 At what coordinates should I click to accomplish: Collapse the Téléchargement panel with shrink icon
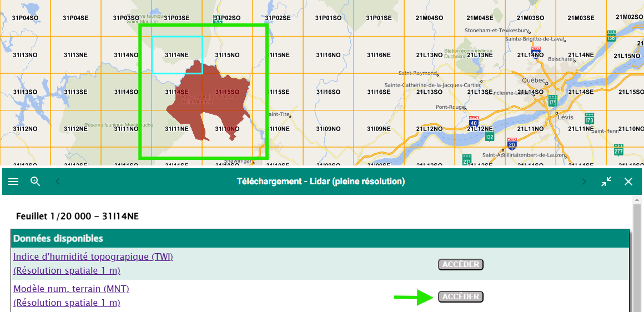click(606, 182)
